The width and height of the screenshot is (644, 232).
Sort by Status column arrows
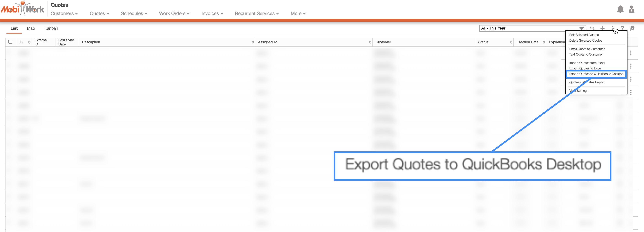[x=511, y=42]
